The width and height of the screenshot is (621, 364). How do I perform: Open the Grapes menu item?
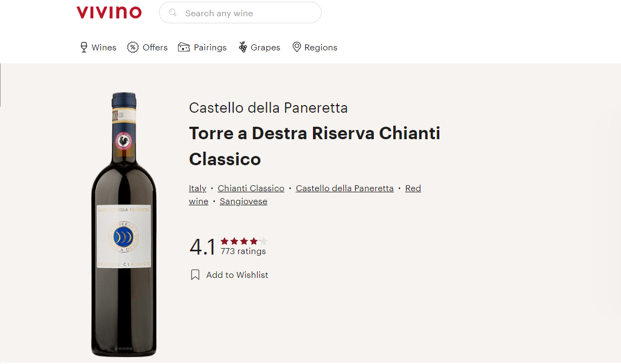click(x=259, y=47)
